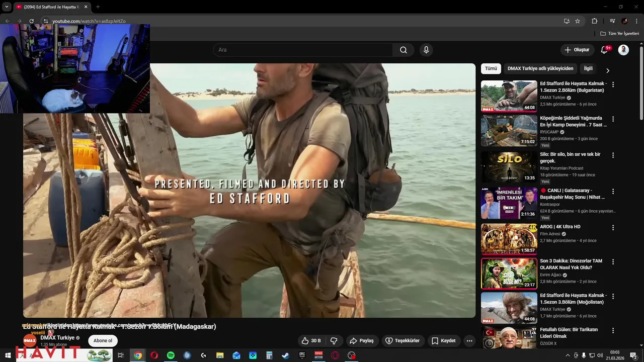644x362 pixels.
Task: Click the Paylaş share button
Action: (x=362, y=340)
